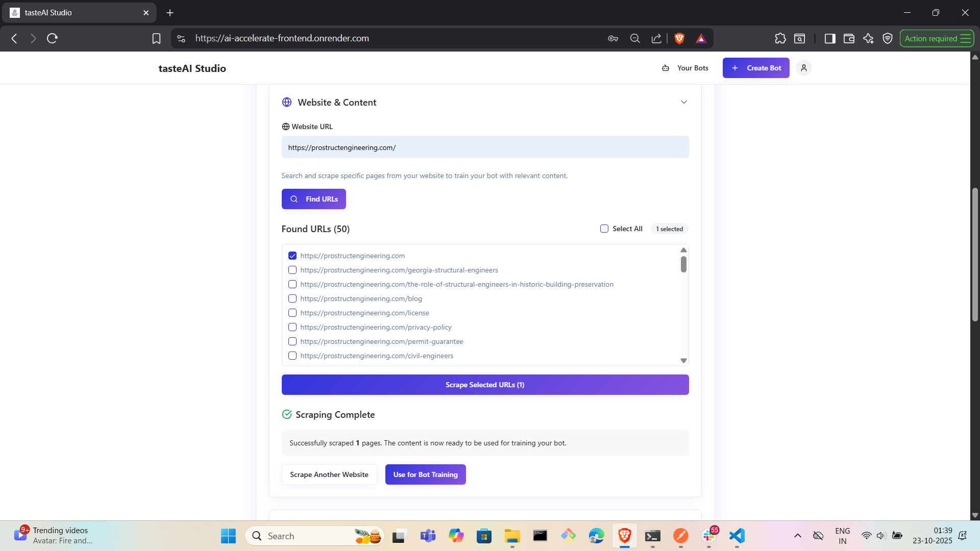Reload the page with refresh icon
Image resolution: width=980 pixels, height=551 pixels.
pos(52,38)
